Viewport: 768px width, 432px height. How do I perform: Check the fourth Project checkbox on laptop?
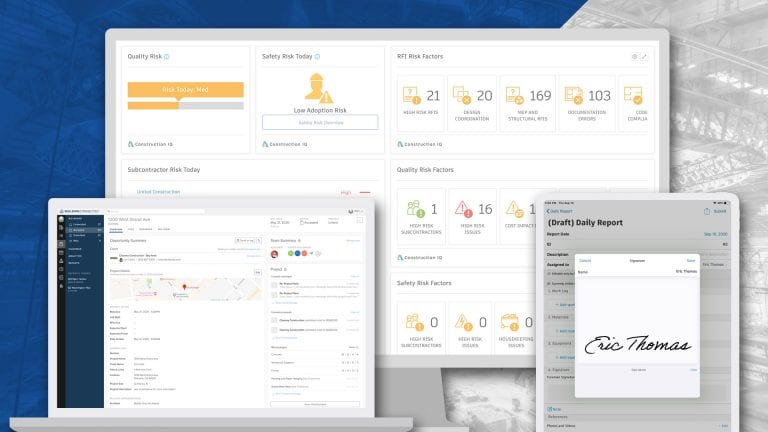274,330
